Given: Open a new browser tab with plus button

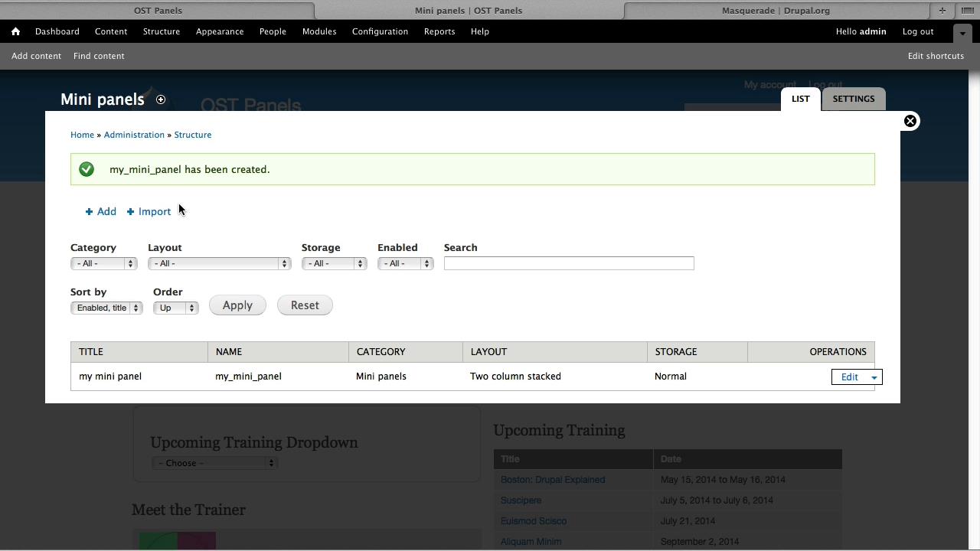Looking at the screenshot, I should pyautogui.click(x=942, y=10).
